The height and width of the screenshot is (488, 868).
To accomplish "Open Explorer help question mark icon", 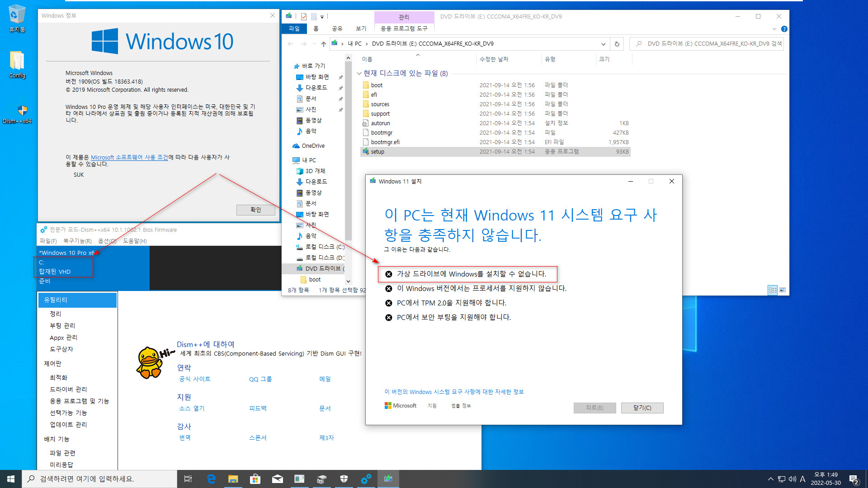I will (x=784, y=29).
